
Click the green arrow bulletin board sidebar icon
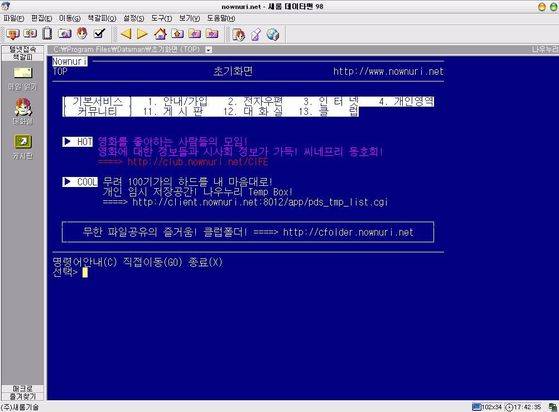point(23,141)
